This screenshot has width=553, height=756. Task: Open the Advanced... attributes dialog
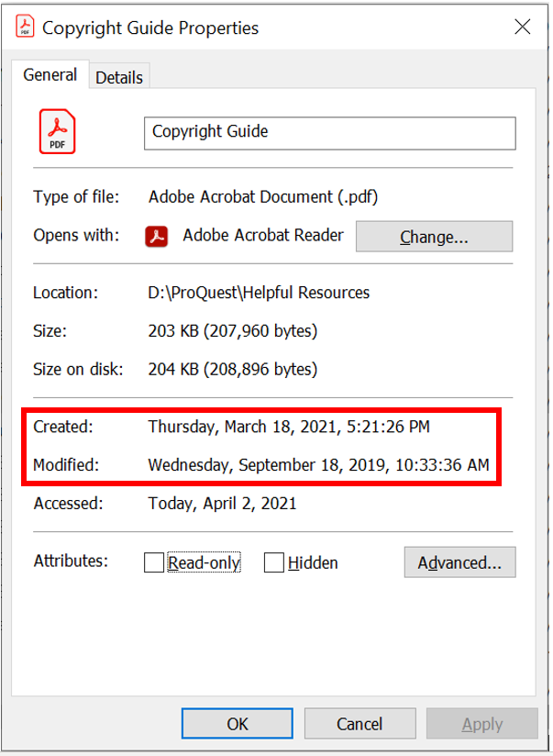coord(459,562)
